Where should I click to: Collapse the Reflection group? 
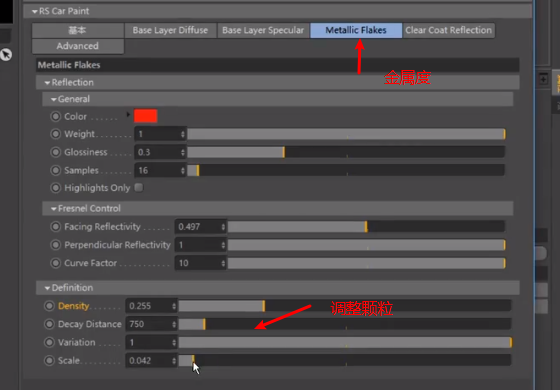[47, 82]
